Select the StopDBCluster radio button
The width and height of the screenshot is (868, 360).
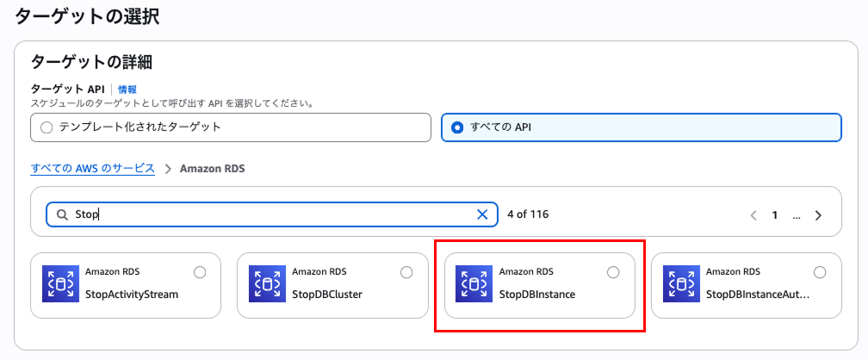point(406,272)
